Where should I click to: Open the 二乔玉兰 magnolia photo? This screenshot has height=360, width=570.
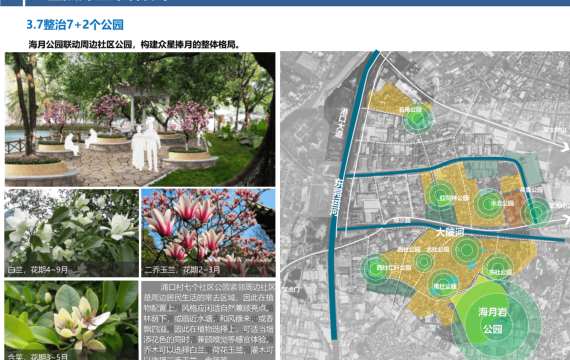tap(208, 233)
